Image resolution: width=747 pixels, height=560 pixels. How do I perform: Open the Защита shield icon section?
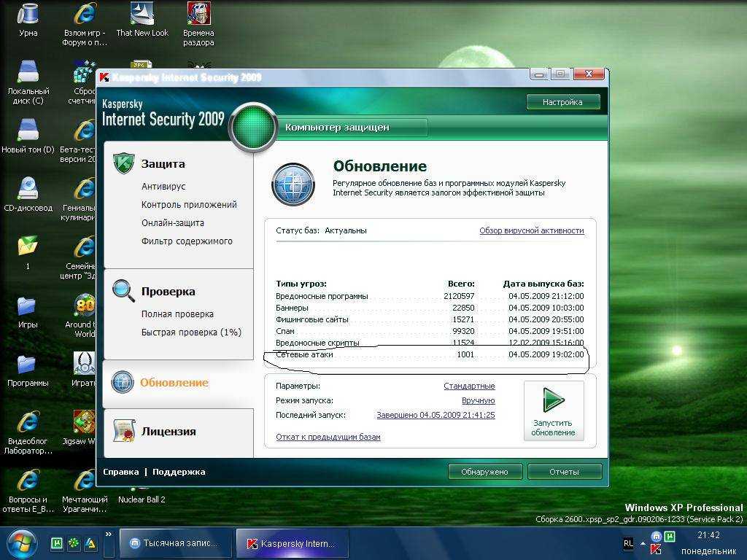point(123,163)
